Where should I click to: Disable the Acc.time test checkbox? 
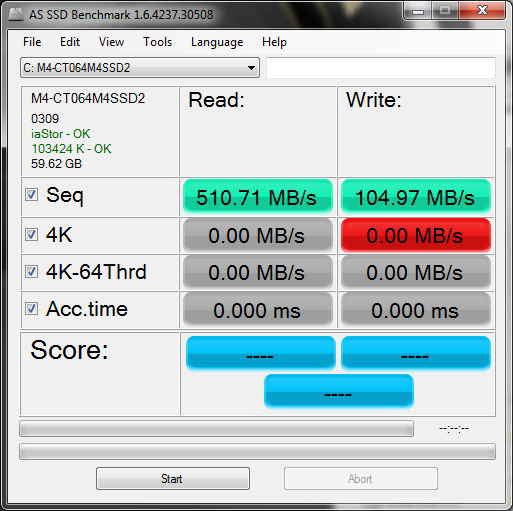pos(32,309)
